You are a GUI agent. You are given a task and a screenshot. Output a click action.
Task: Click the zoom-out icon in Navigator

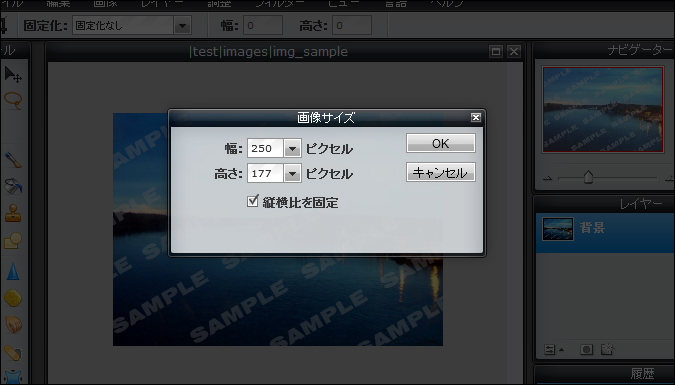(x=547, y=178)
